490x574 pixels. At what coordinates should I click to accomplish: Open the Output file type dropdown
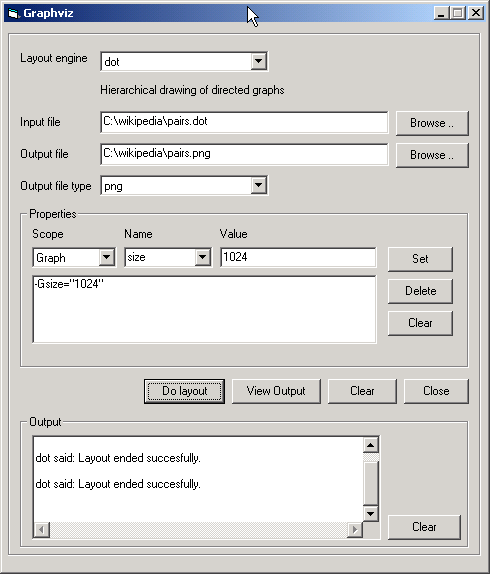258,185
